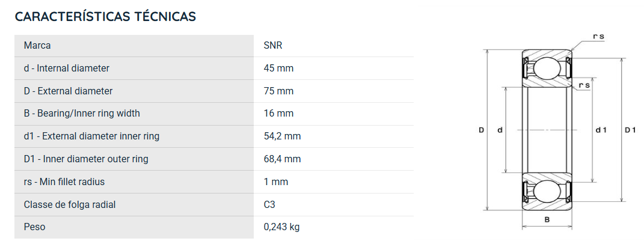Select the d - Internal diameter label
This screenshot has height=247, width=644.
point(67,68)
